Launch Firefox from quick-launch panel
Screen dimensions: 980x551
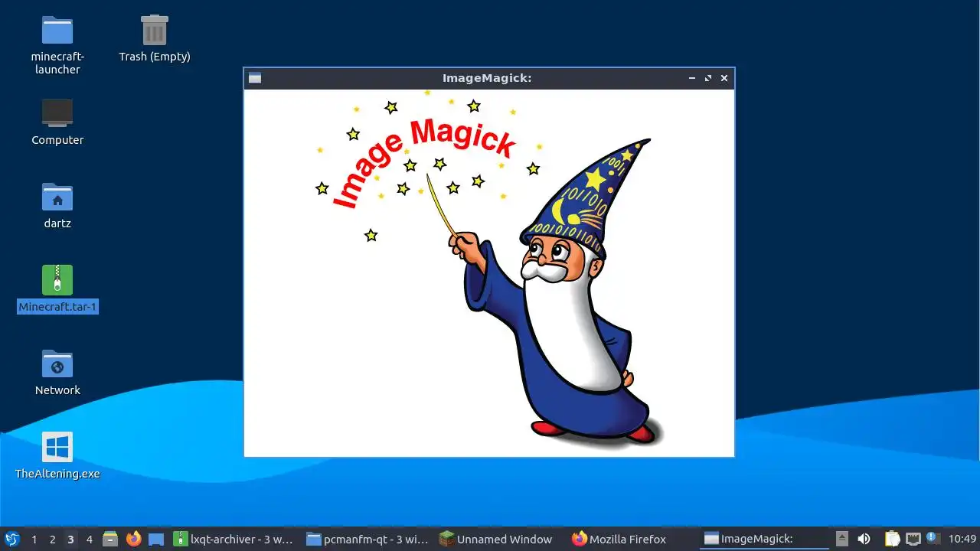tap(133, 539)
